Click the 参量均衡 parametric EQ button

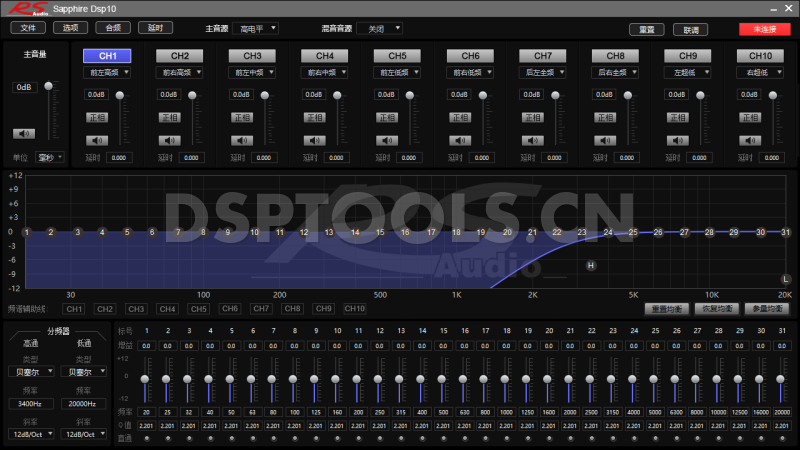click(x=767, y=309)
